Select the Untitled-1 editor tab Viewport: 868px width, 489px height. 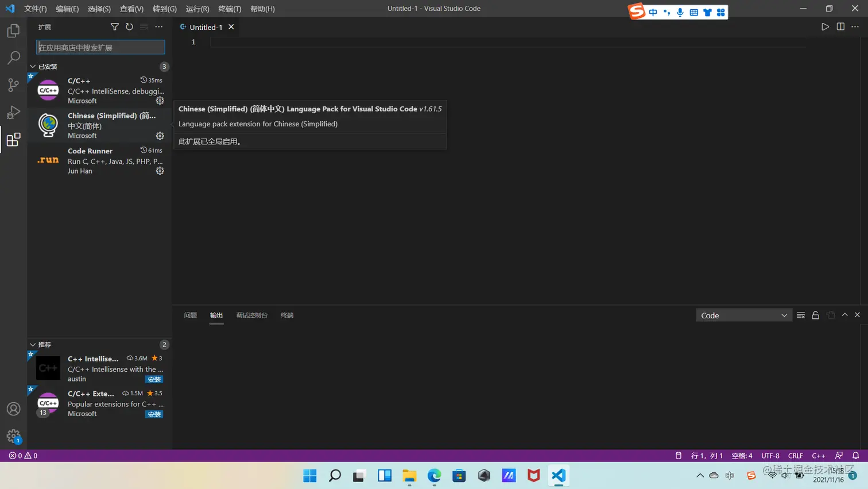coord(207,27)
